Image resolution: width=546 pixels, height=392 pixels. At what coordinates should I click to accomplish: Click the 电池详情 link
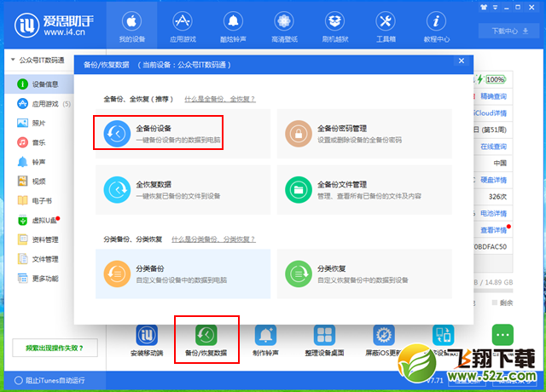click(493, 213)
